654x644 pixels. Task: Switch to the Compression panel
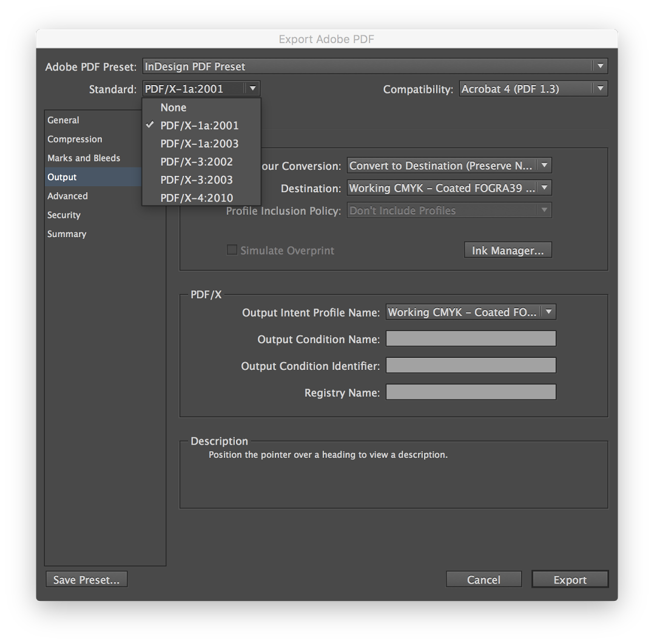pyautogui.click(x=75, y=139)
